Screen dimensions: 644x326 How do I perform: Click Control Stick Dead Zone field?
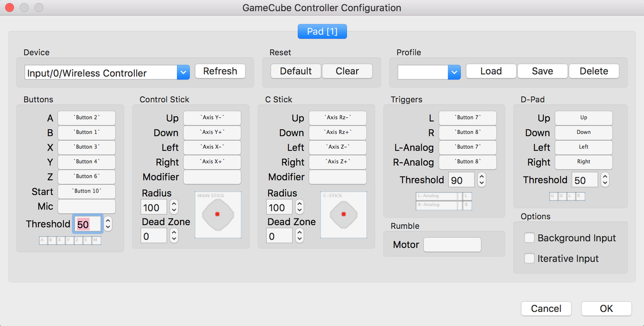[154, 236]
